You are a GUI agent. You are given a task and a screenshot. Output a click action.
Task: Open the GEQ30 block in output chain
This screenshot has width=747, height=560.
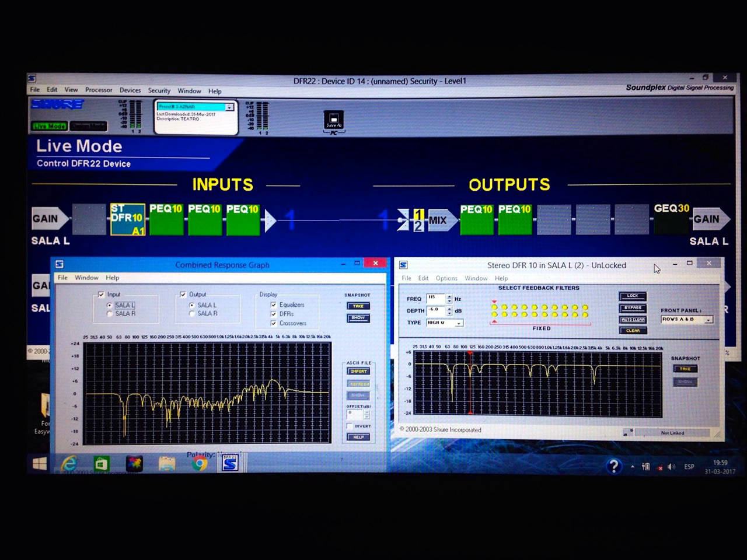671,219
